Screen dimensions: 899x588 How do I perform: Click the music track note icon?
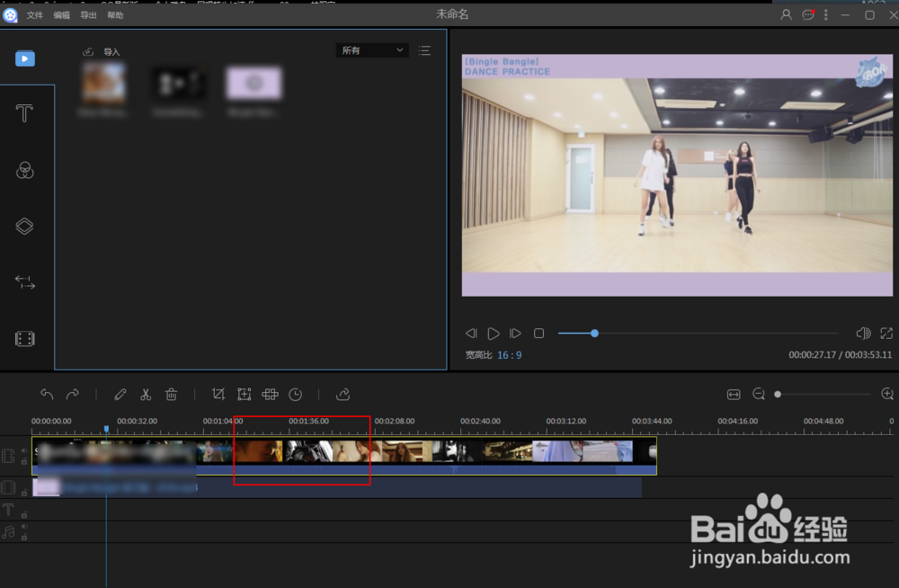pyautogui.click(x=8, y=531)
